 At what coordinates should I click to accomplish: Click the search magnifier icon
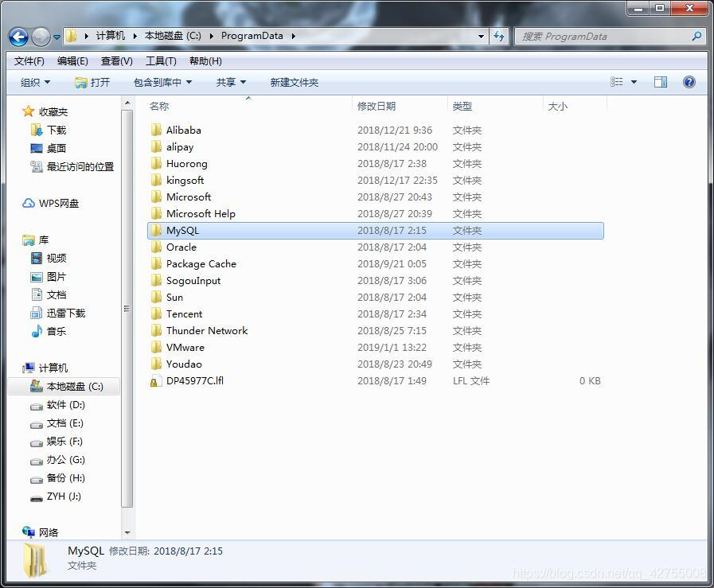(x=696, y=36)
